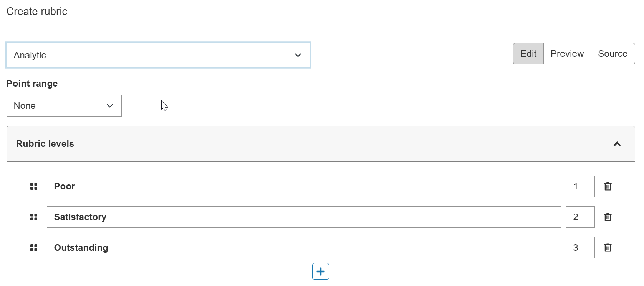The width and height of the screenshot is (644, 286).
Task: Open the Point range dropdown
Action: click(x=64, y=106)
